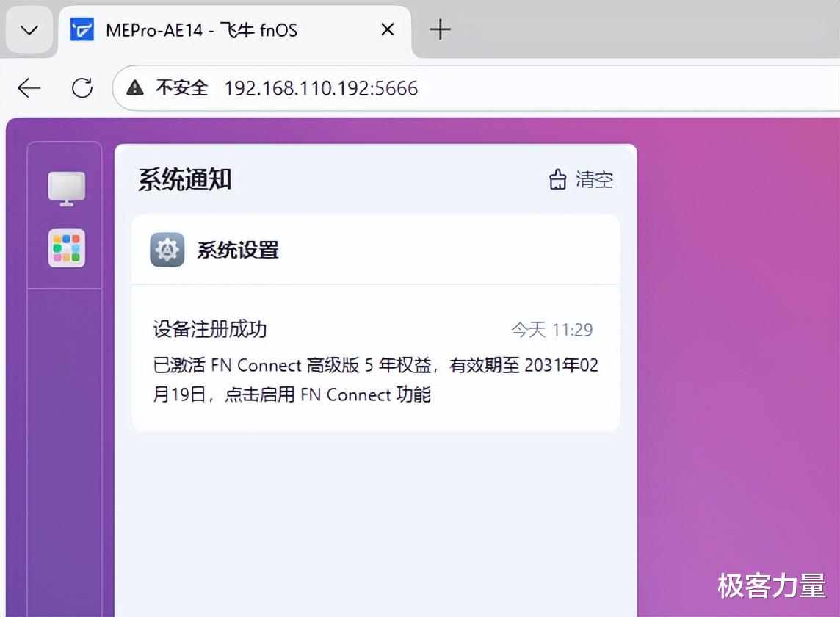The image size is (840, 617).
Task: Click the 系统设置 gear icon
Action: click(x=167, y=250)
